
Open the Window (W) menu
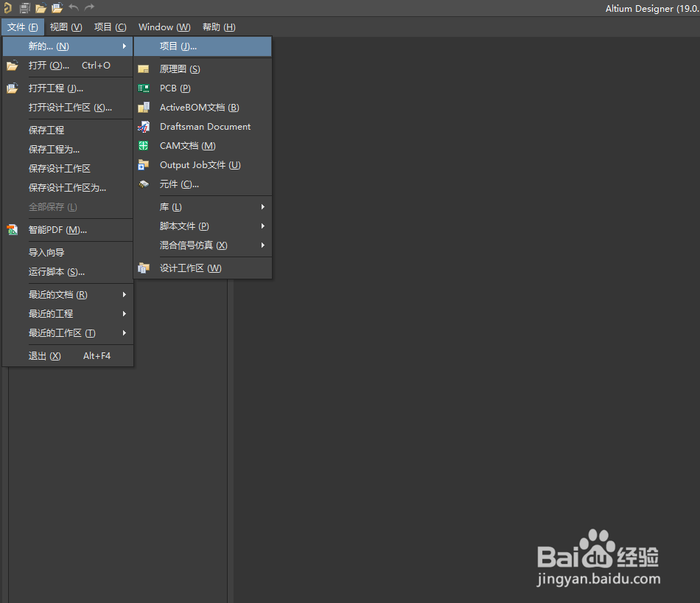(164, 27)
